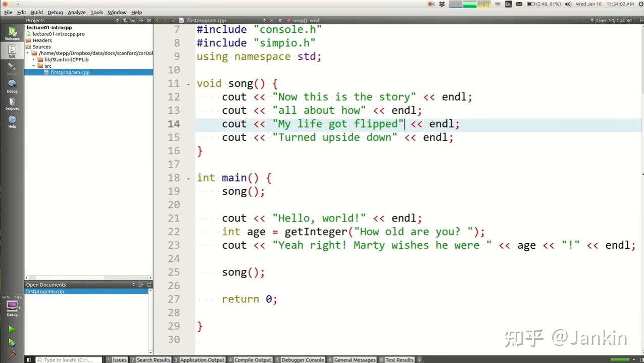Open the Build menu
Image resolution: width=644 pixels, height=363 pixels.
coord(36,12)
